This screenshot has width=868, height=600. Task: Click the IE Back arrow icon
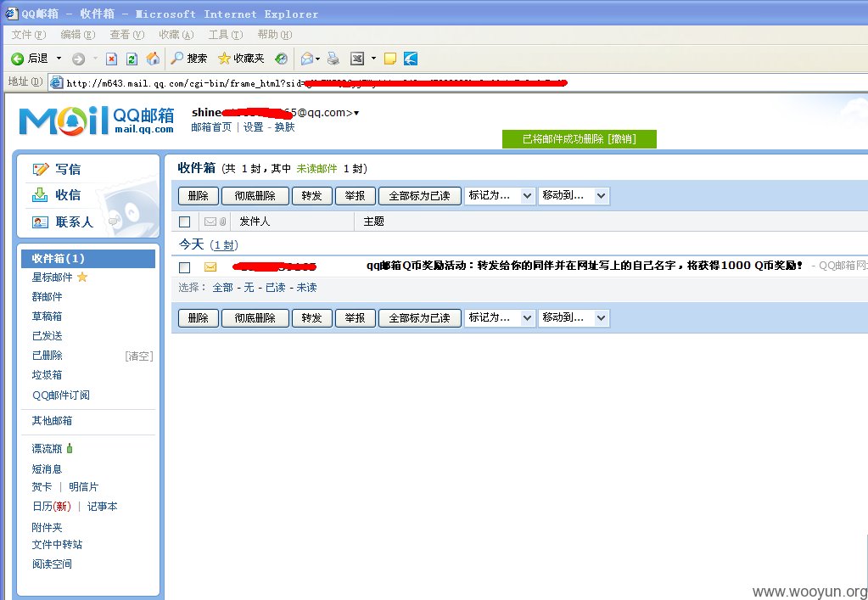click(17, 58)
